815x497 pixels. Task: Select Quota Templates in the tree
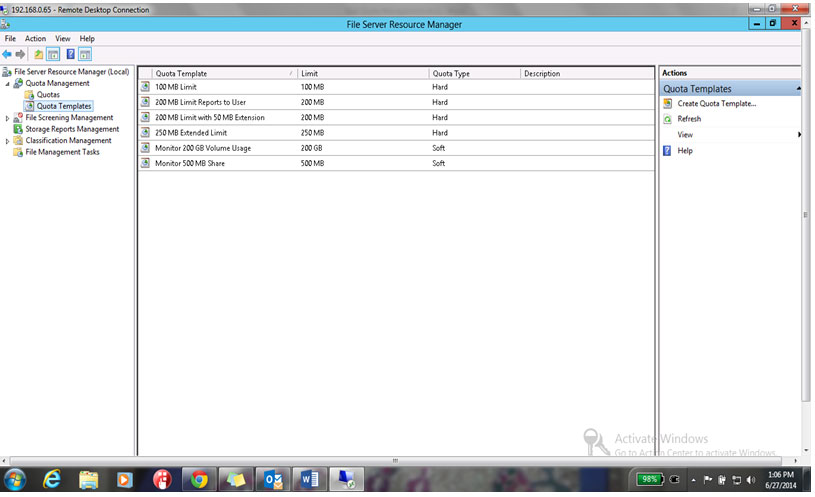64,106
